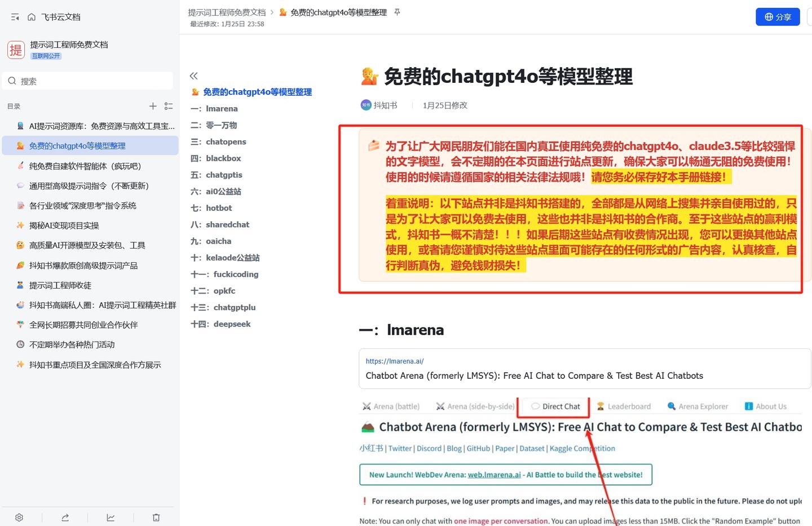Image resolution: width=812 pixels, height=526 pixels.
Task: Open the GitHub link in the Lmarena preview
Action: tap(478, 448)
